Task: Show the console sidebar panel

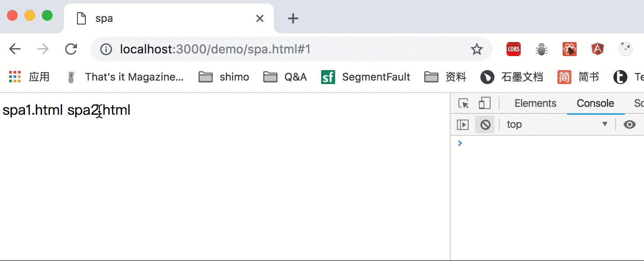Action: [462, 125]
